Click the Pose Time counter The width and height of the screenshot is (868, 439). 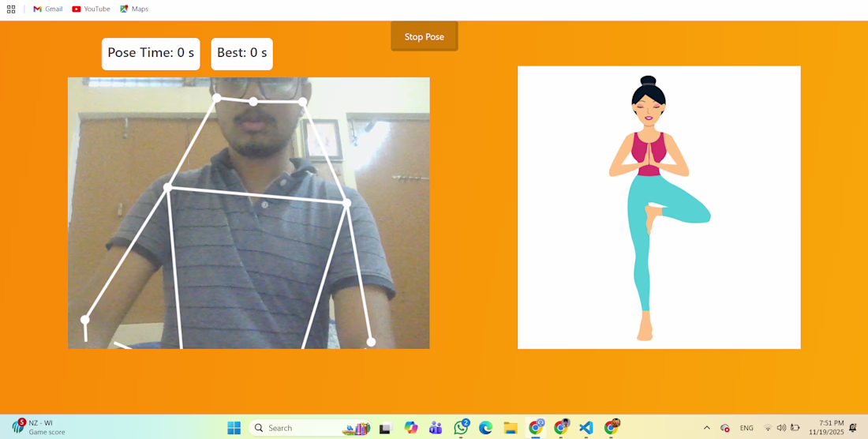(x=151, y=54)
